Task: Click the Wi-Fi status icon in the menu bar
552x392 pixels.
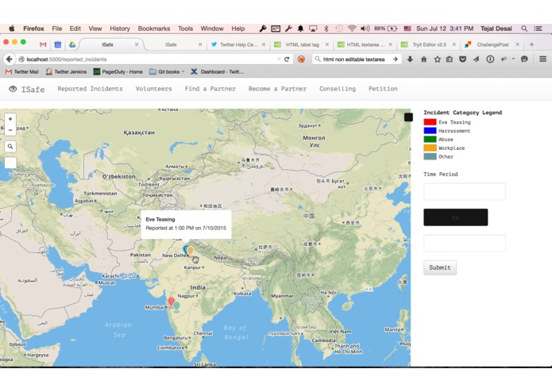Action: click(x=351, y=29)
